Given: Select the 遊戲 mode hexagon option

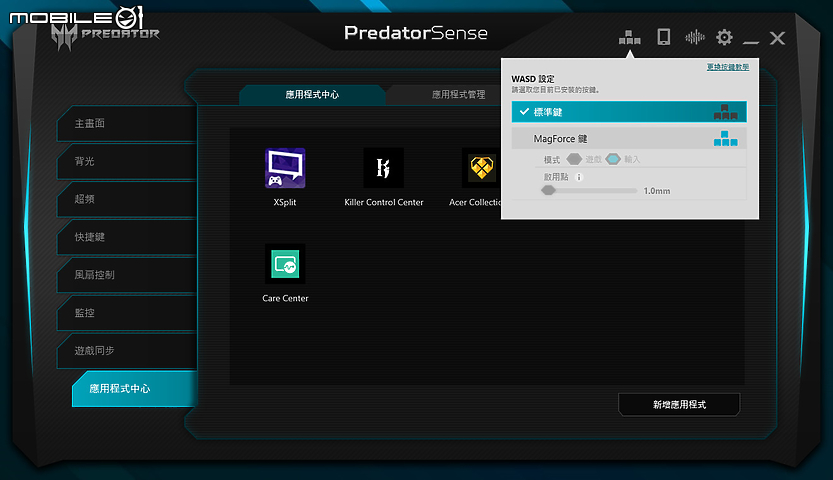Looking at the screenshot, I should (x=574, y=159).
